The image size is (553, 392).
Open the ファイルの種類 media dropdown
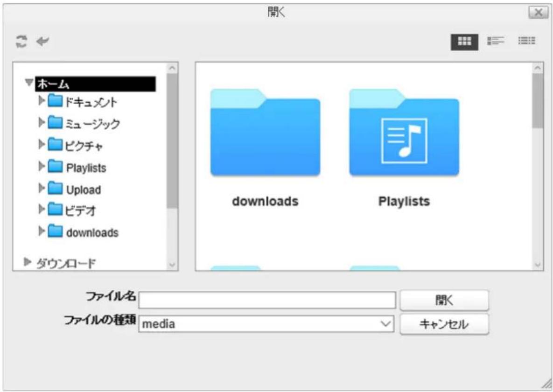266,323
